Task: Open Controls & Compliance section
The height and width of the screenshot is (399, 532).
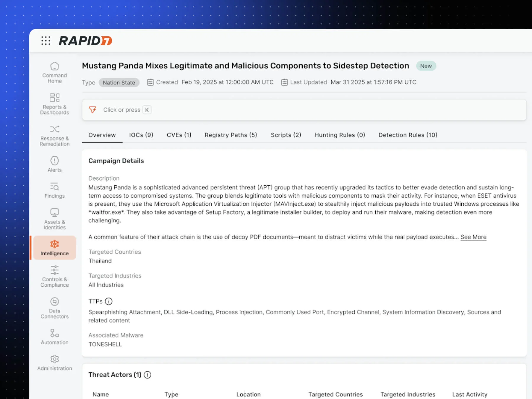Action: coord(54,276)
